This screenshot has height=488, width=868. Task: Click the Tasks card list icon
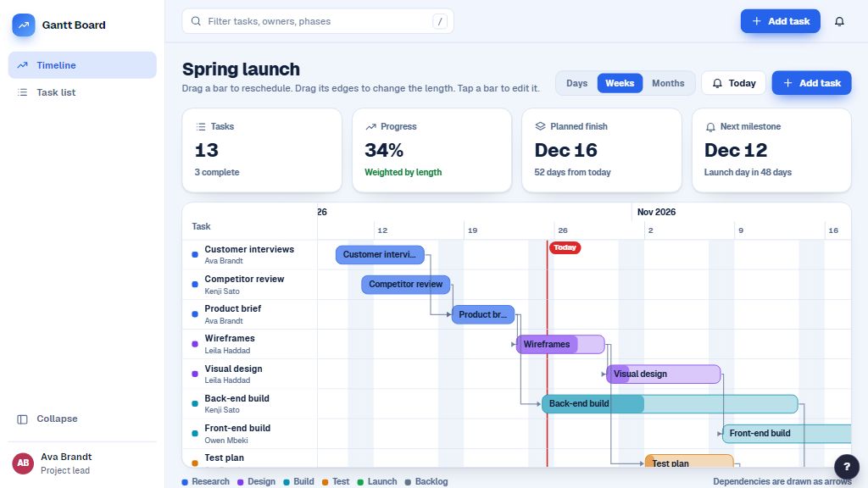tap(200, 127)
